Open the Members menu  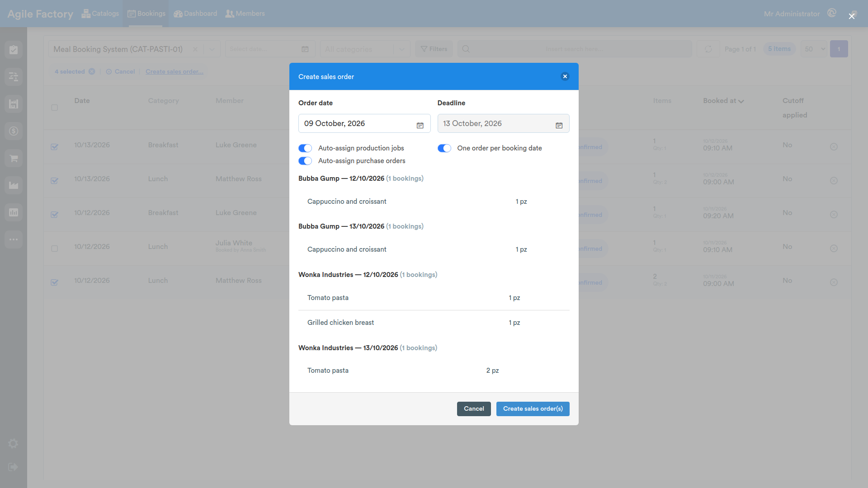click(x=245, y=14)
